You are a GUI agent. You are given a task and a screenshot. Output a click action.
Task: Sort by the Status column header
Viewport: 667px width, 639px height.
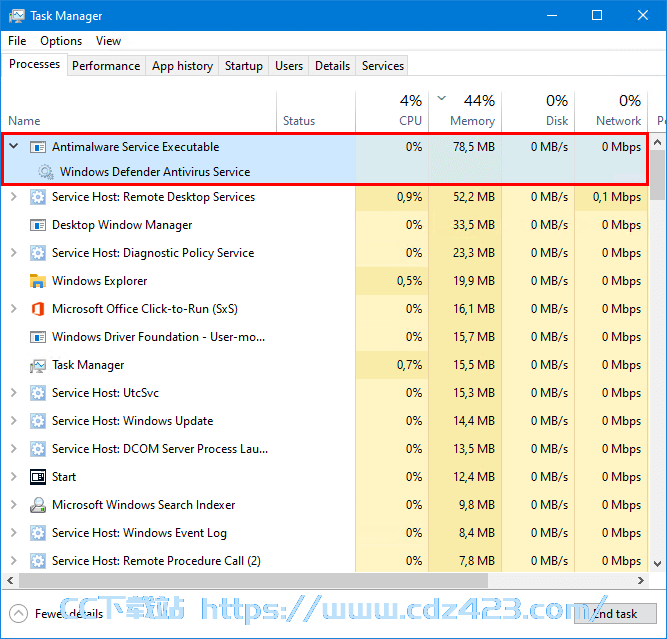coord(316,111)
